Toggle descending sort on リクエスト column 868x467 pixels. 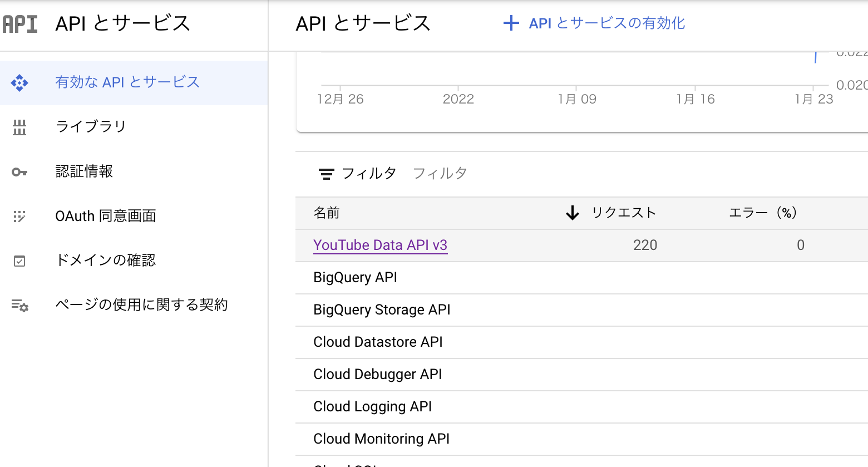(572, 213)
